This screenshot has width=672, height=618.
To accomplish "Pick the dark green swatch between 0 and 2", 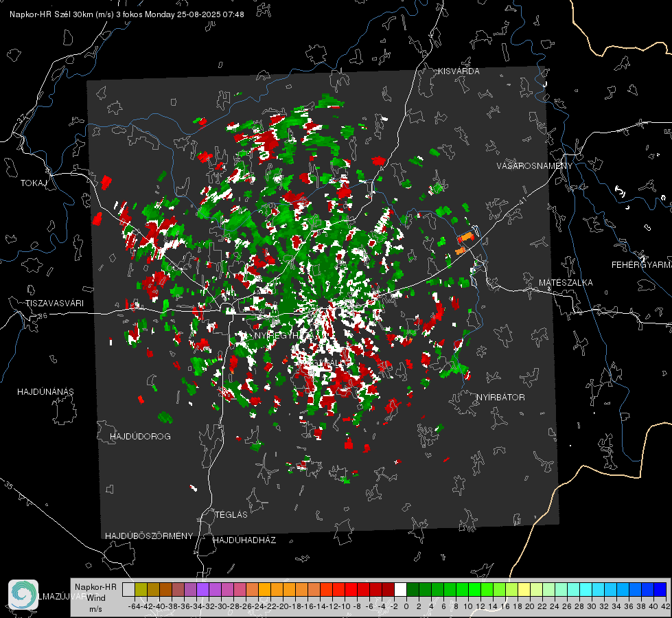I will point(413,590).
